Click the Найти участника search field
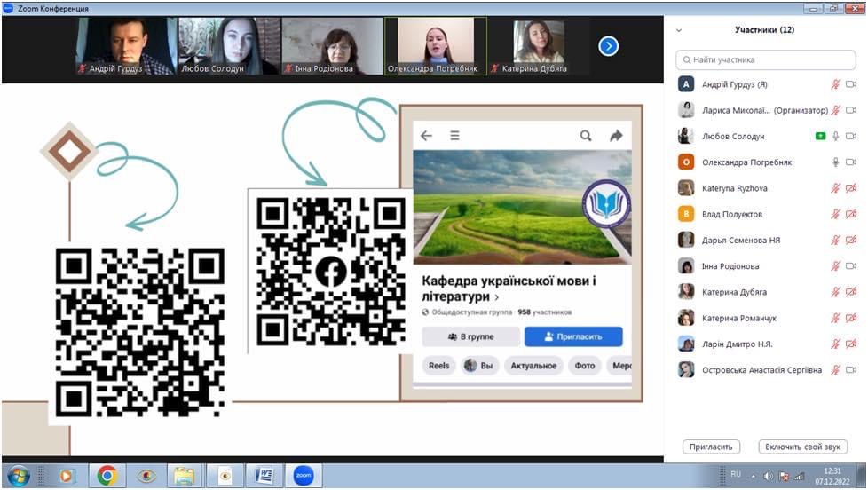The height and width of the screenshot is (490, 868). [x=766, y=59]
